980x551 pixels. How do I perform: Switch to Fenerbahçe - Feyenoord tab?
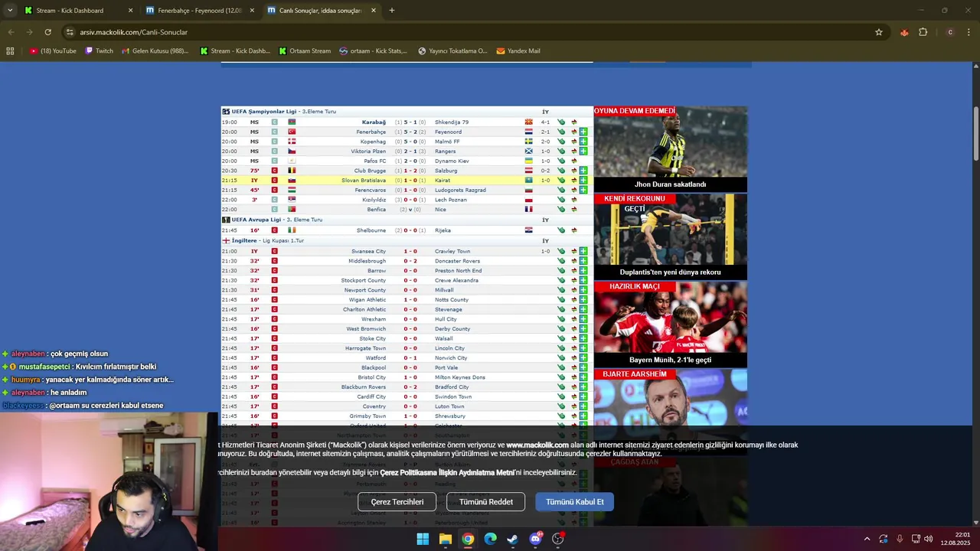[x=199, y=11]
